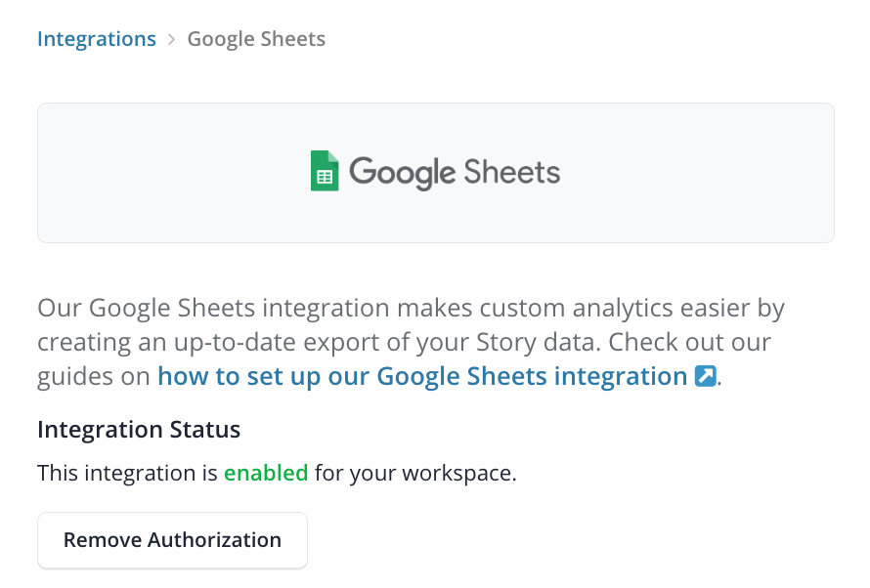This screenshot has height=588, width=870.
Task: Click the grey Google Sheets banner card
Action: [436, 172]
